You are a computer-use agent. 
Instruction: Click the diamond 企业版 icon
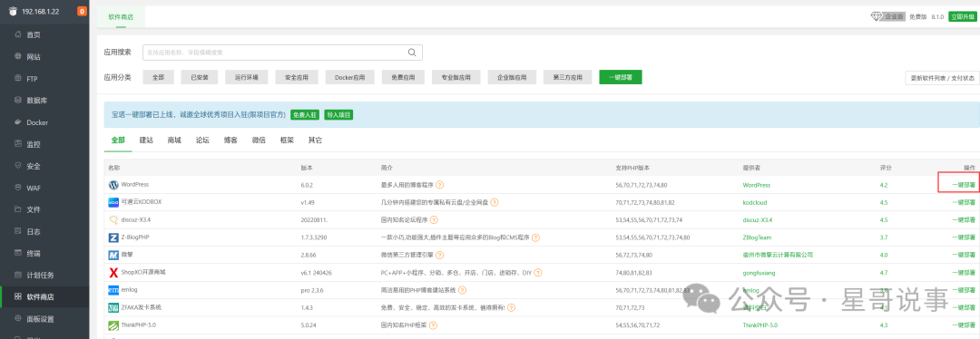click(x=876, y=17)
